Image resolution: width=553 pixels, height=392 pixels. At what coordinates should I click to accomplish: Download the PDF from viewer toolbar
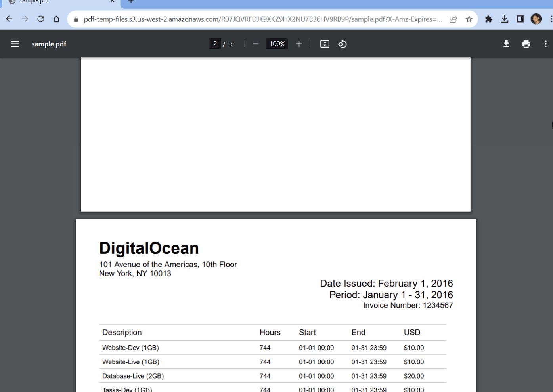pos(506,44)
